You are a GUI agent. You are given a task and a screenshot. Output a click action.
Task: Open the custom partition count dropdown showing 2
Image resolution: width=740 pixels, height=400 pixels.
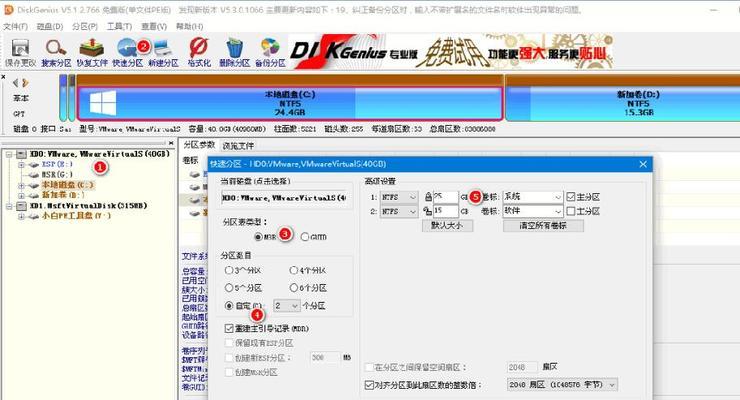point(286,306)
